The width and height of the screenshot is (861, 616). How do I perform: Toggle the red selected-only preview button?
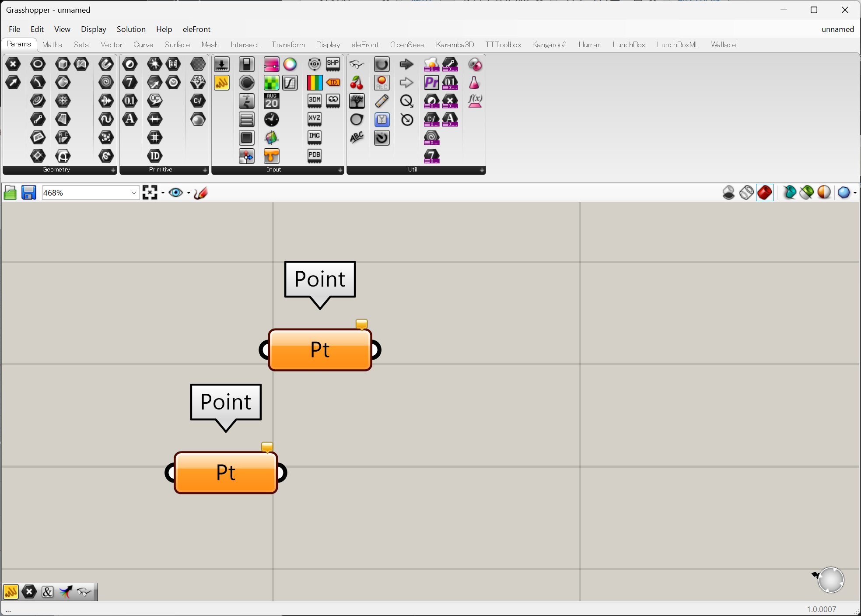[765, 192]
